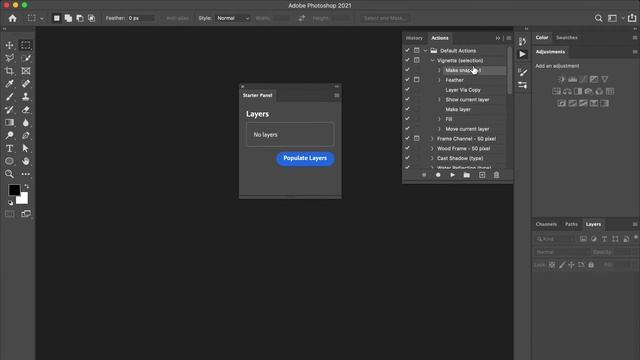
Task: Toggle dialog box for Frame Channel action
Action: coord(416,139)
